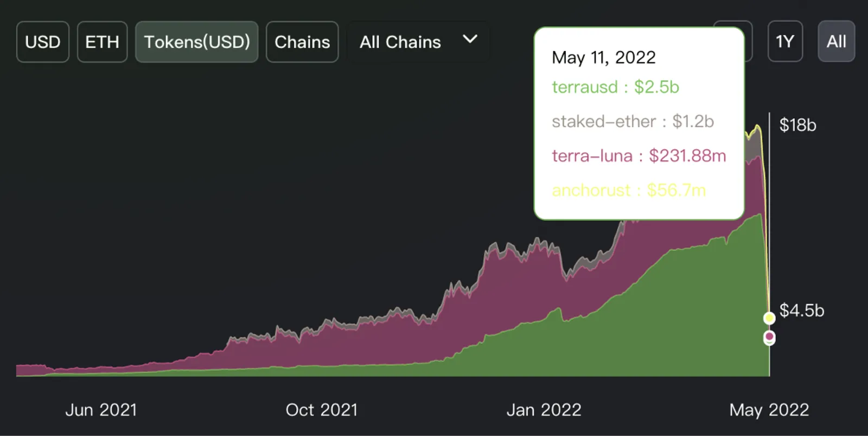Click the May 11, 2022 tooltip date
Screen dimensions: 868x436
tap(603, 58)
